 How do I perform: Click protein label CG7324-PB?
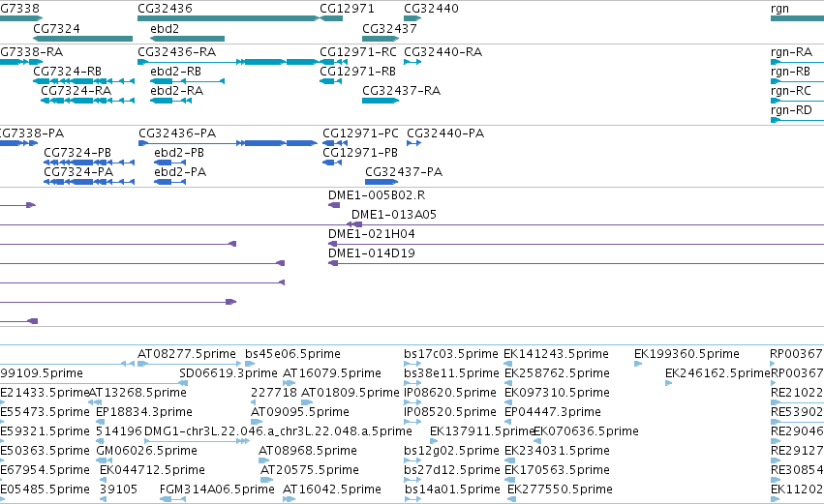tap(77, 153)
